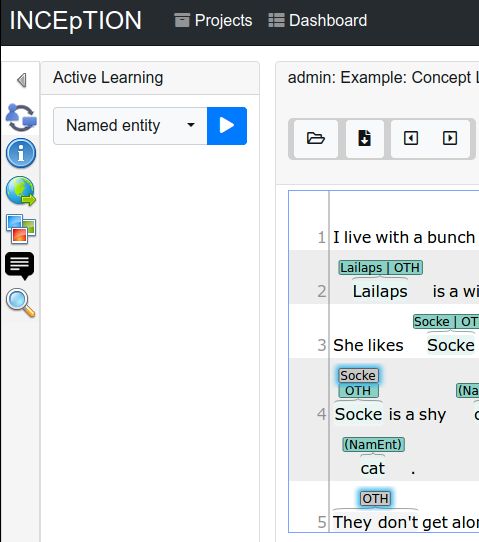
Task: Open the Projects menu
Action: click(x=213, y=20)
